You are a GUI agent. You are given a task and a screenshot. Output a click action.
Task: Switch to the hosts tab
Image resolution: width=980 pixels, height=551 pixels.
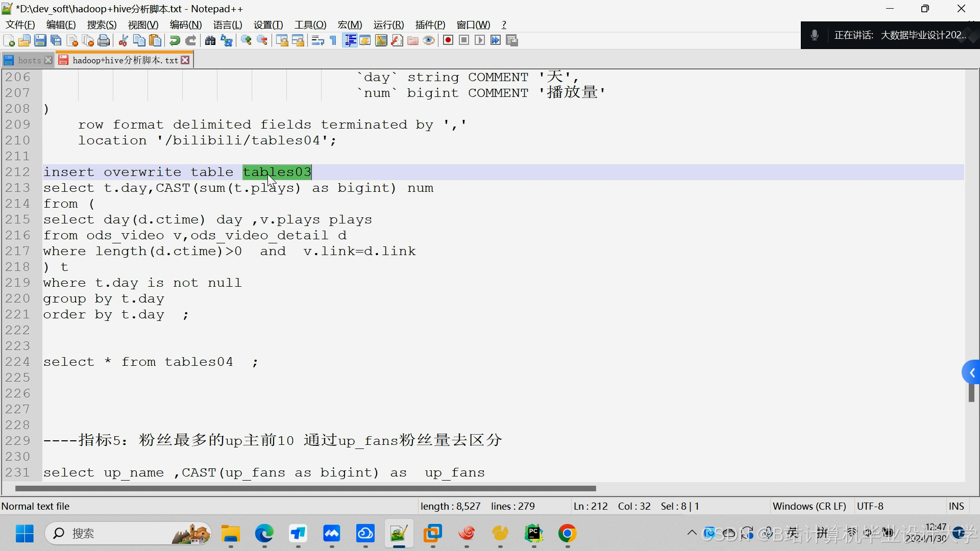[x=29, y=60]
